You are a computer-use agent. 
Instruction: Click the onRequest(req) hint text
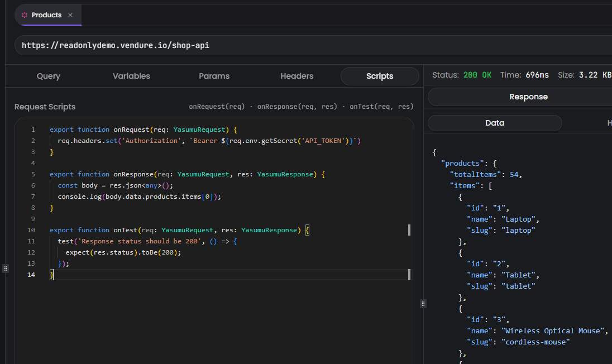click(217, 107)
